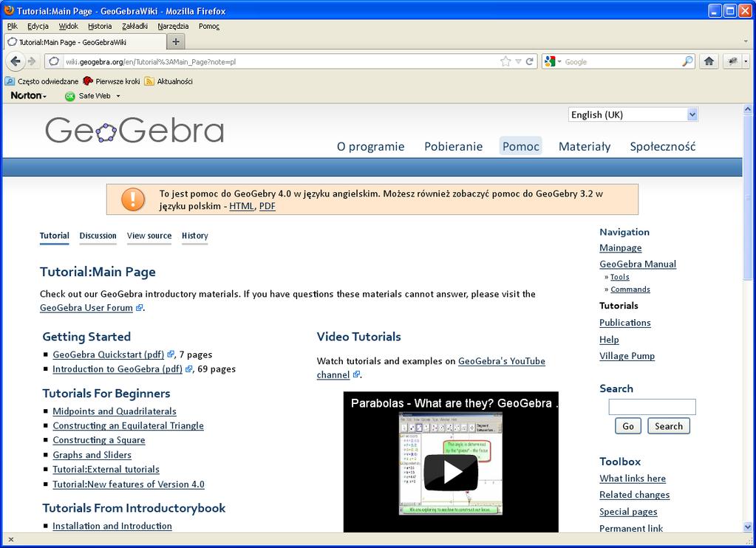
Task: Click the site identity icon in address bar
Action: (54, 61)
